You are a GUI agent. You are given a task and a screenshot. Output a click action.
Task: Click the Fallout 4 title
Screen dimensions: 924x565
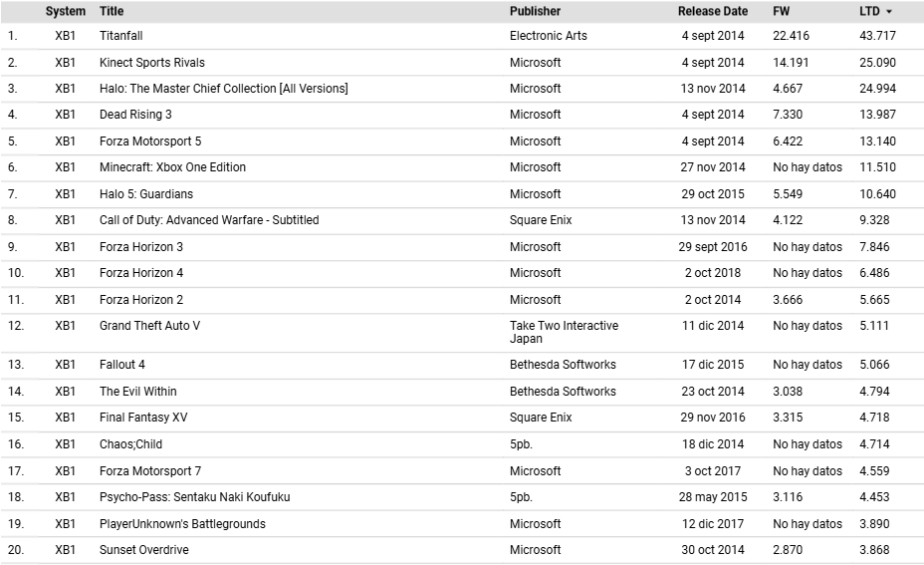pos(122,365)
